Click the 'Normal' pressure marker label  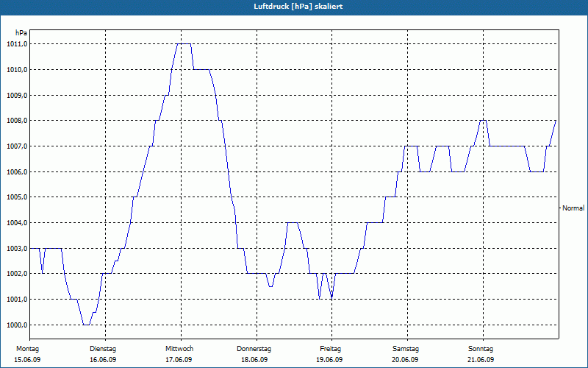point(573,208)
